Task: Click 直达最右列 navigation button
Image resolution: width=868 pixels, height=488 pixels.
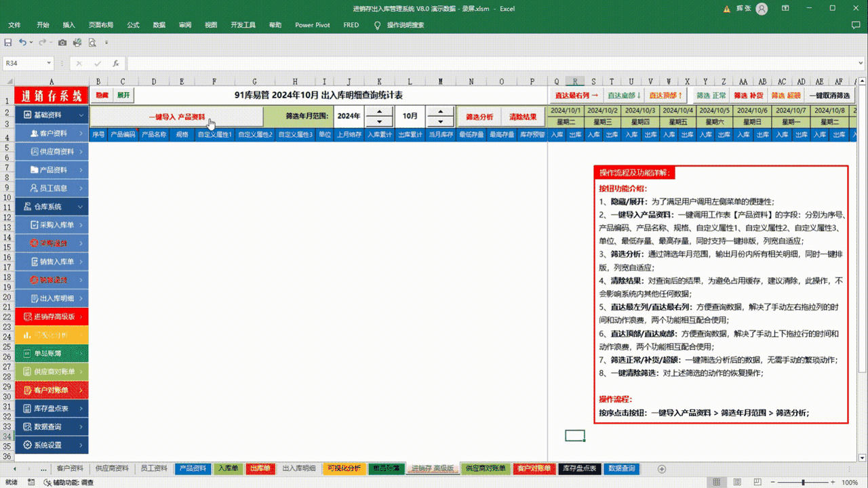Action: coord(577,96)
